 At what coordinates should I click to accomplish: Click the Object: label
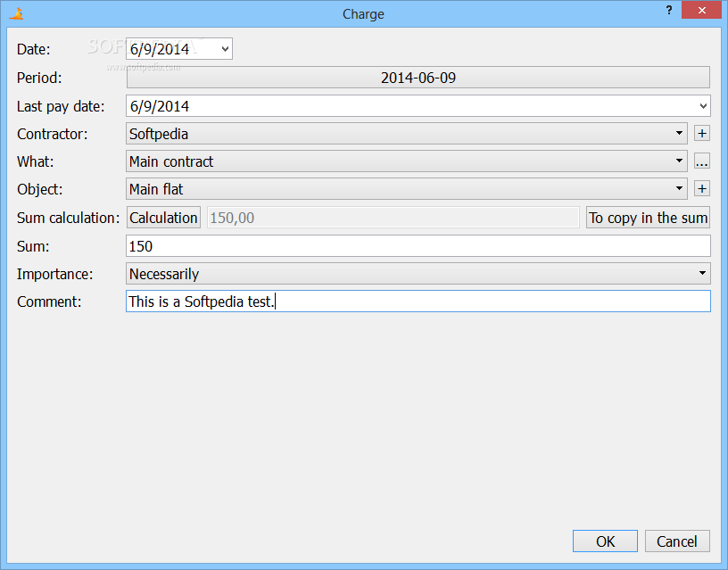tap(39, 189)
